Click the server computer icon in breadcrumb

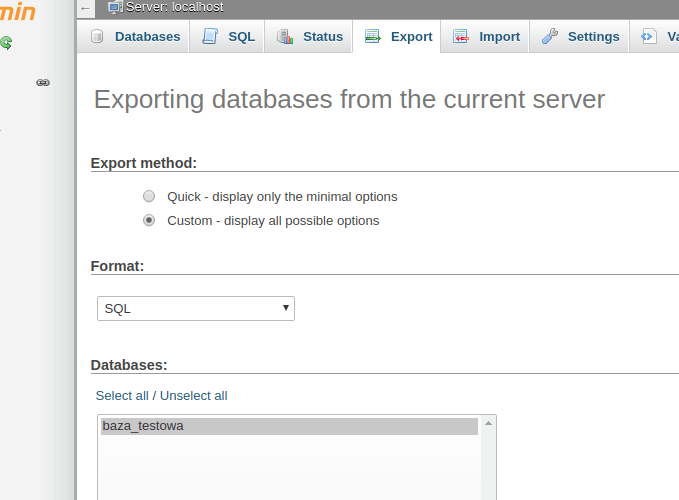pos(116,7)
